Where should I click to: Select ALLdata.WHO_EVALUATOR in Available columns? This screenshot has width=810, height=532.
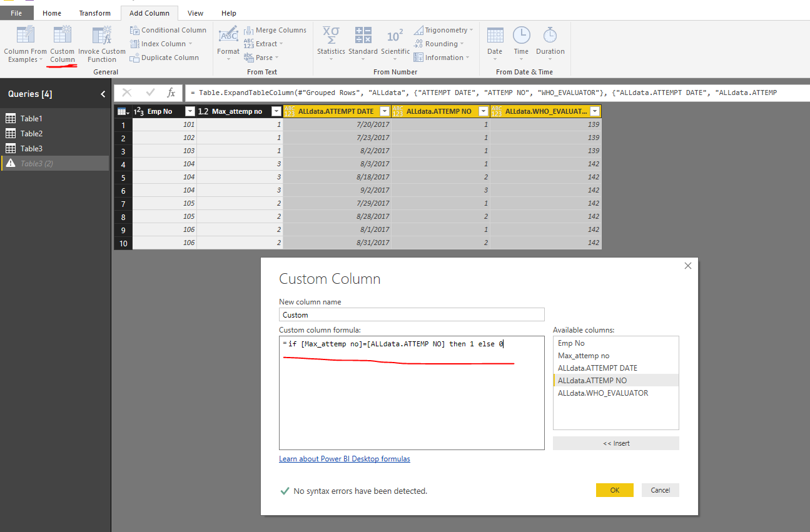tap(616, 393)
